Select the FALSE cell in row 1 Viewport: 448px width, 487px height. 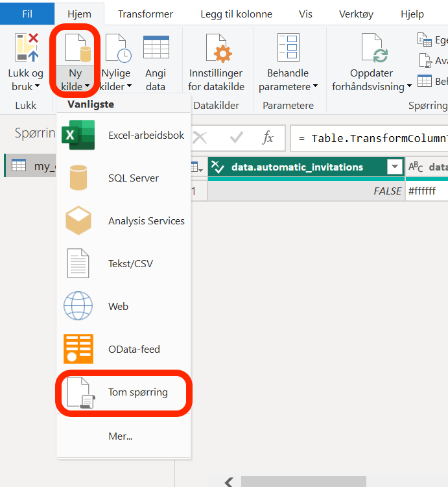[306, 191]
